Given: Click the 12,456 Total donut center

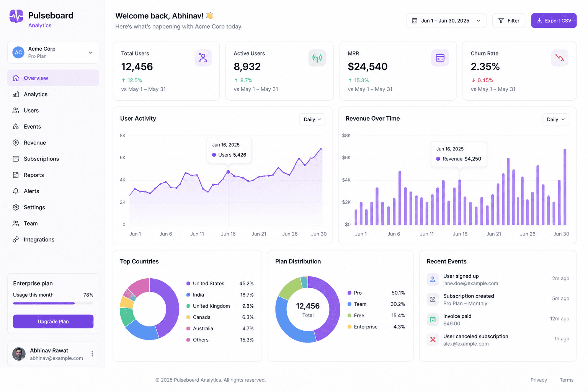Looking at the screenshot, I should (x=308, y=310).
